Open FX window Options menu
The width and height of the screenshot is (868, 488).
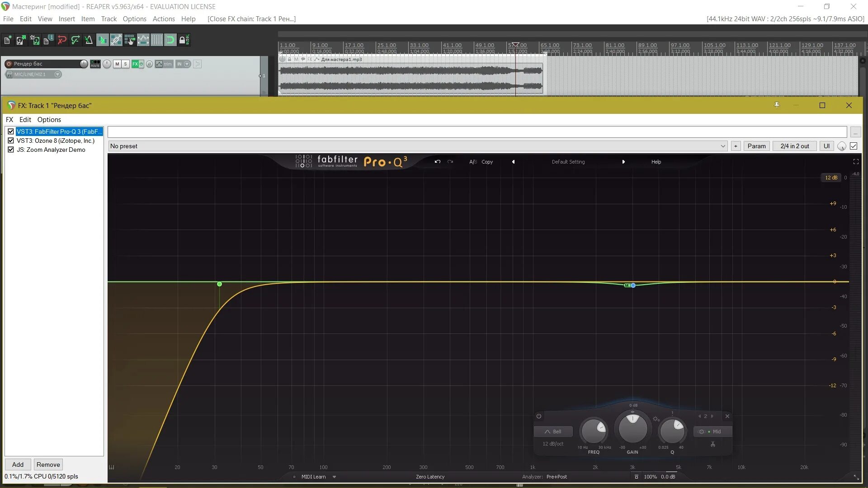click(x=49, y=120)
